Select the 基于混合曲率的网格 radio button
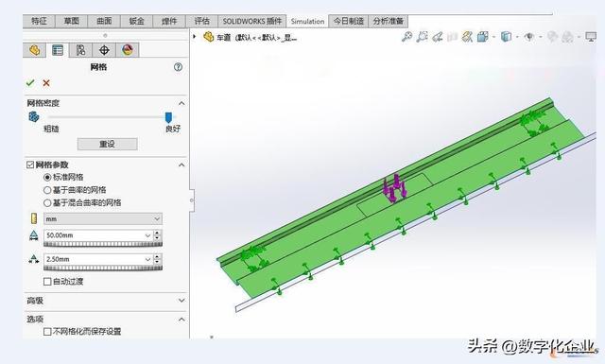The image size is (605, 364). pos(47,202)
